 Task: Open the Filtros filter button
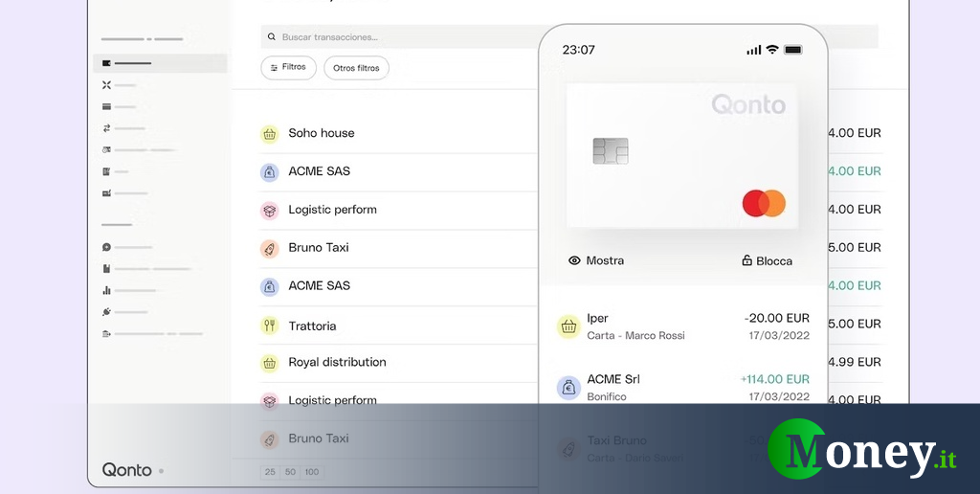(289, 68)
